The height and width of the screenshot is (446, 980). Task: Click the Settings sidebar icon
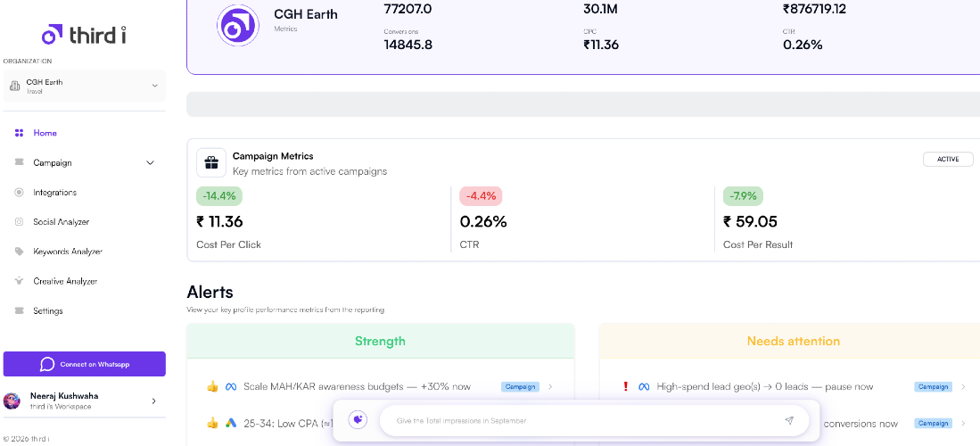(20, 310)
